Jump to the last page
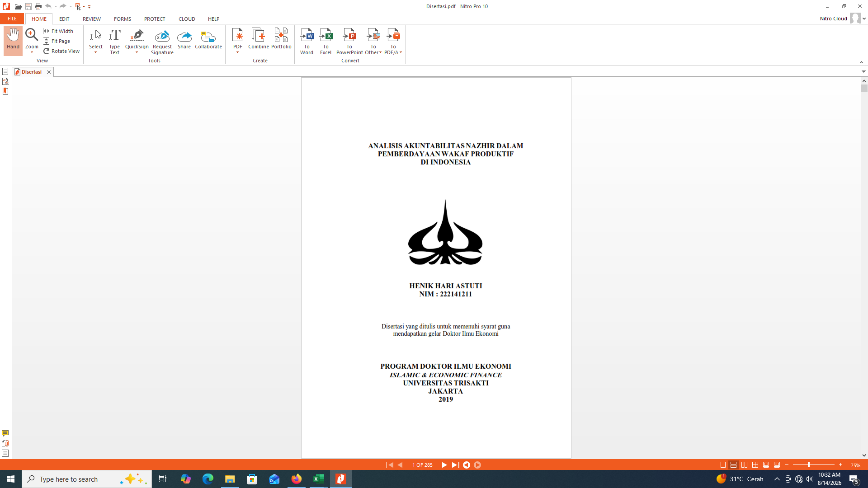Screen dimensions: 868x488 (x=455, y=465)
